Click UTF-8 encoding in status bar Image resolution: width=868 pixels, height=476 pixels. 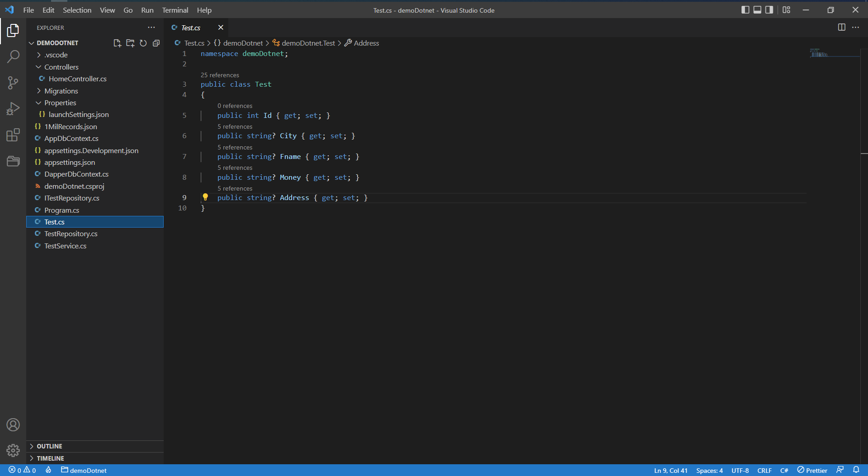pos(740,470)
